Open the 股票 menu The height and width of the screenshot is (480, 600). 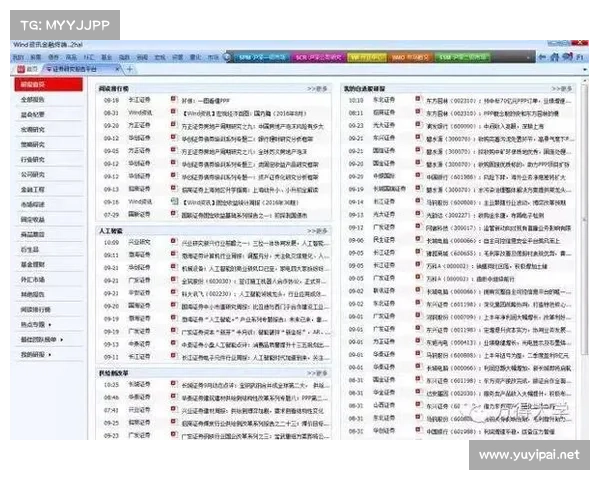(x=36, y=57)
